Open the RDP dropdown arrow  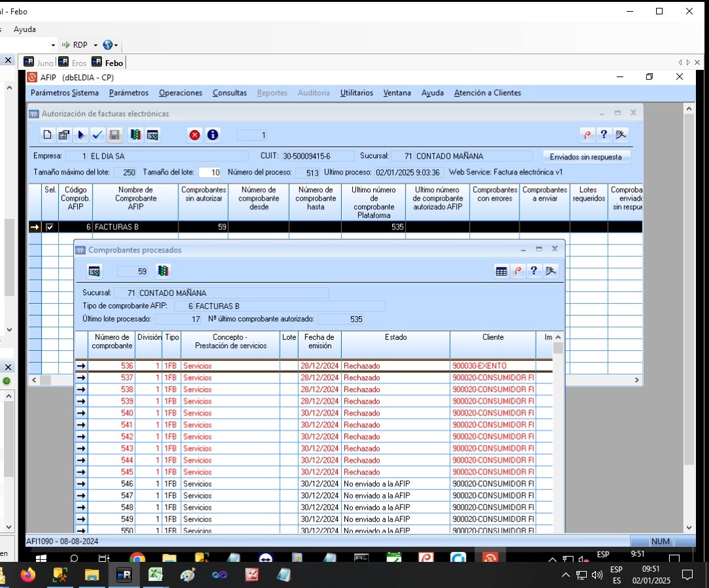[x=95, y=45]
